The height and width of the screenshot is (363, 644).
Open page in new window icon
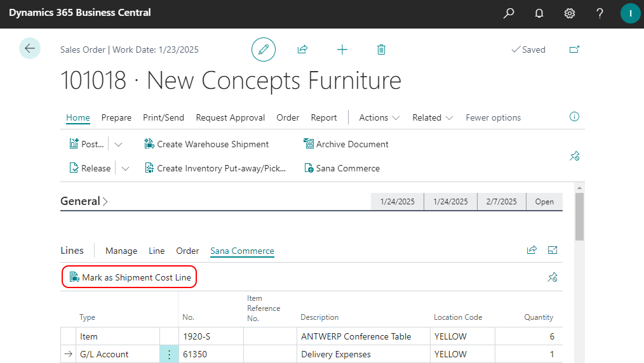(574, 49)
